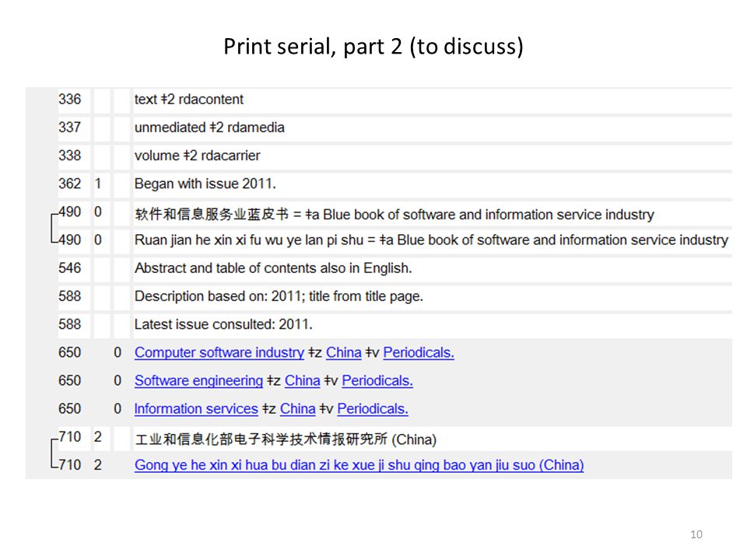Click 'China' link in Information services row
Image resolution: width=747 pixels, height=560 pixels.
298,408
